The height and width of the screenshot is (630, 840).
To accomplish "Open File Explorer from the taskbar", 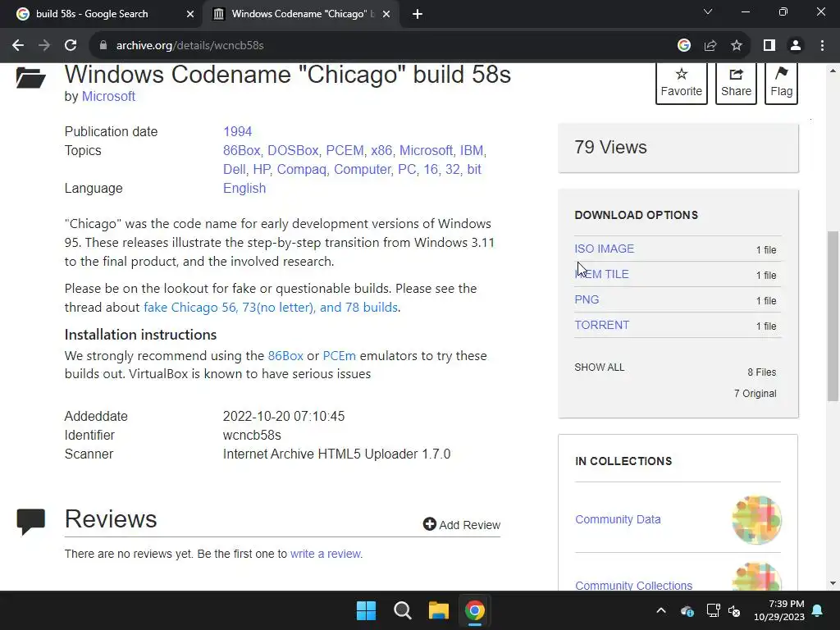I will tap(438, 610).
